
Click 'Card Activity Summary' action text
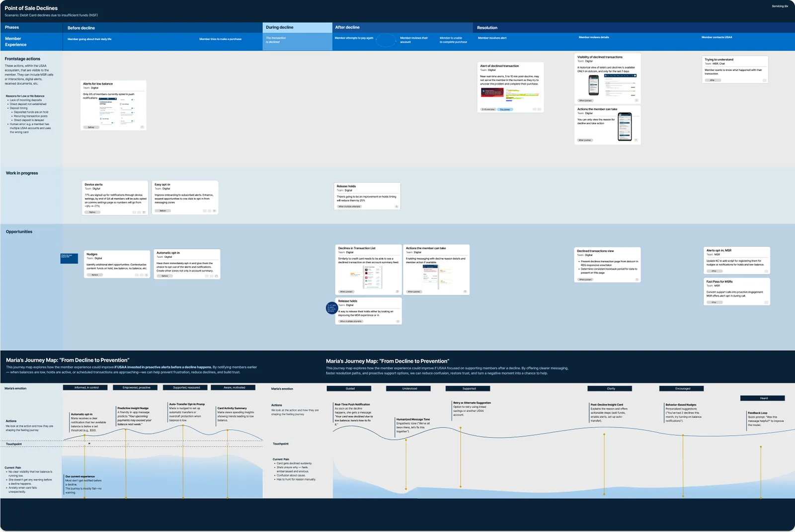point(232,408)
